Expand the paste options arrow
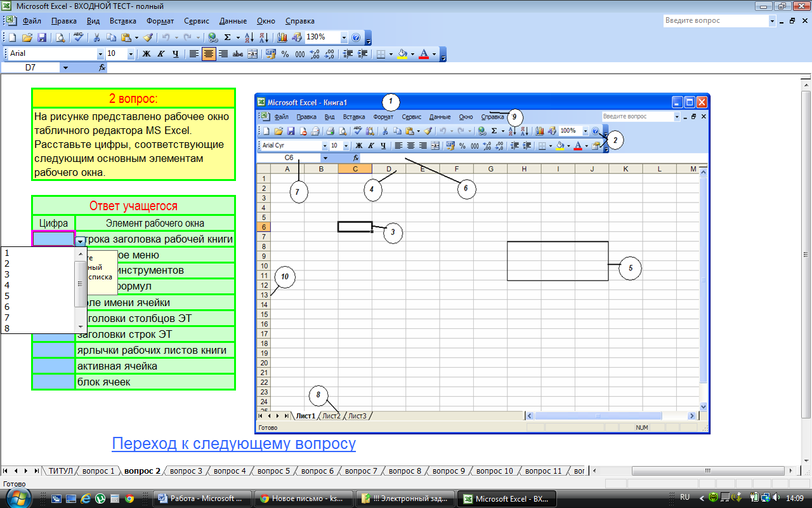 pyautogui.click(x=136, y=37)
